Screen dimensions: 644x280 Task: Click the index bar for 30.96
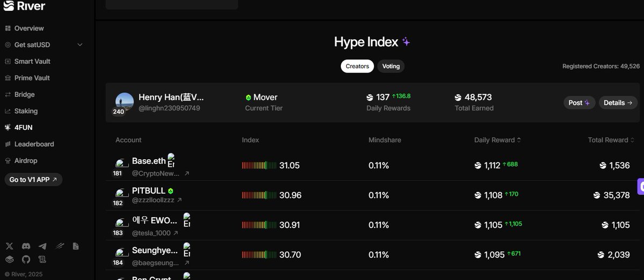[259, 196]
